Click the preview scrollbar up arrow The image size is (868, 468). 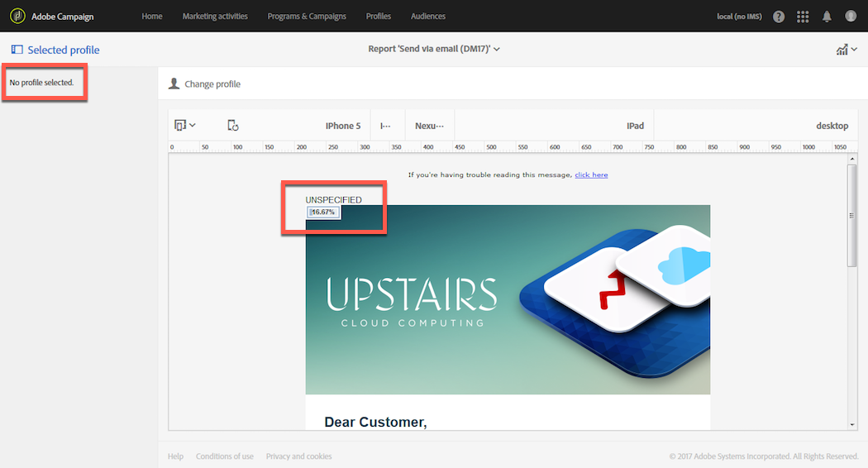(x=852, y=159)
